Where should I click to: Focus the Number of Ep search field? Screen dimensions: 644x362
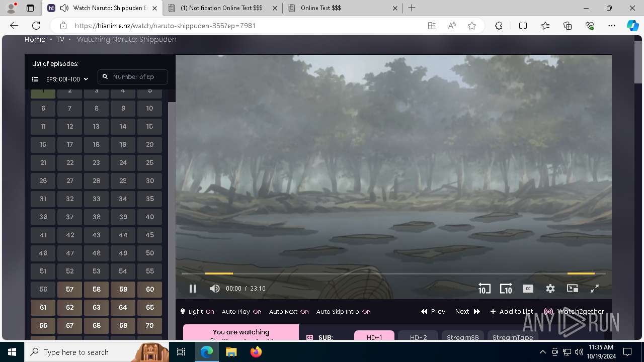(133, 77)
